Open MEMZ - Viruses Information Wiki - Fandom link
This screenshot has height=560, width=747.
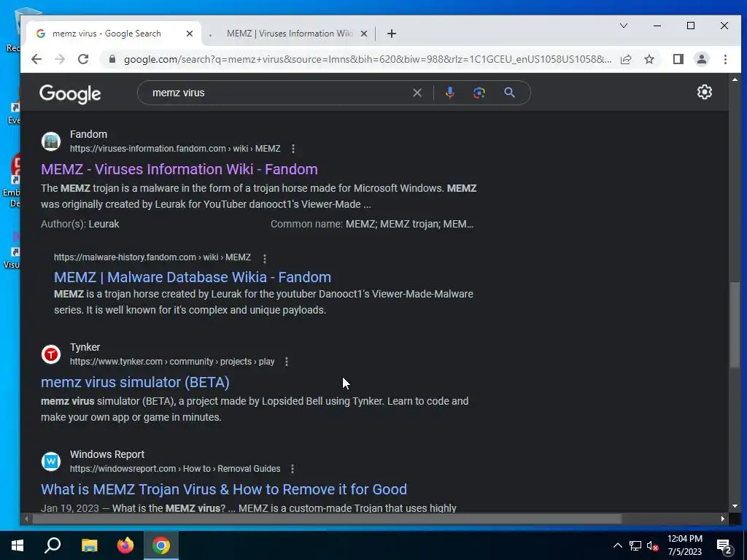(179, 169)
